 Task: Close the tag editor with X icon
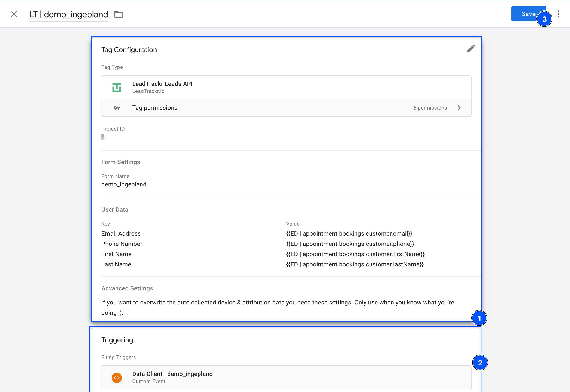point(14,14)
